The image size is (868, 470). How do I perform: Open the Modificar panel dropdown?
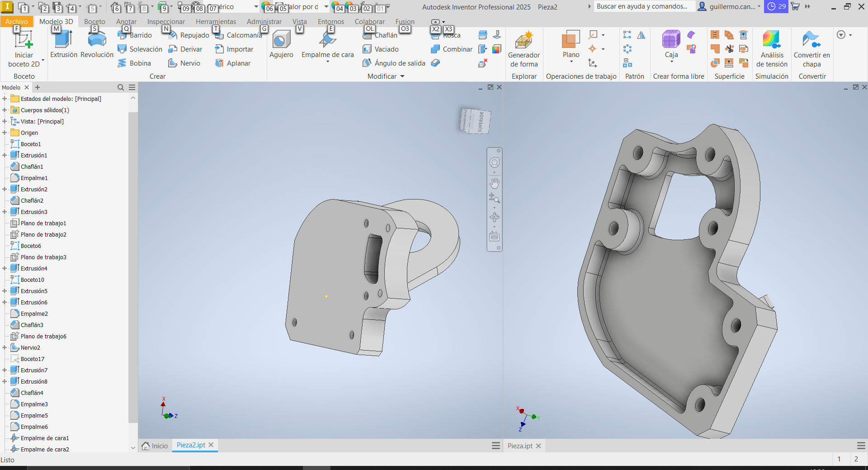click(401, 76)
